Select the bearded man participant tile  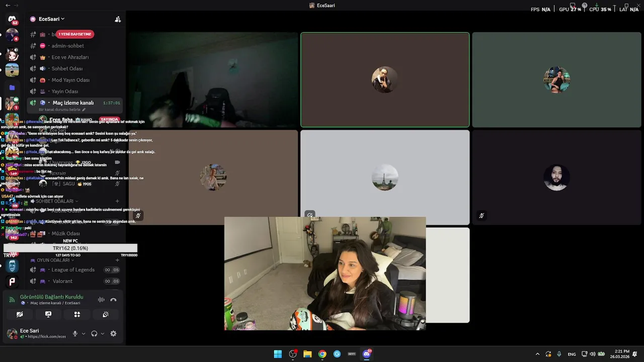tap(556, 177)
